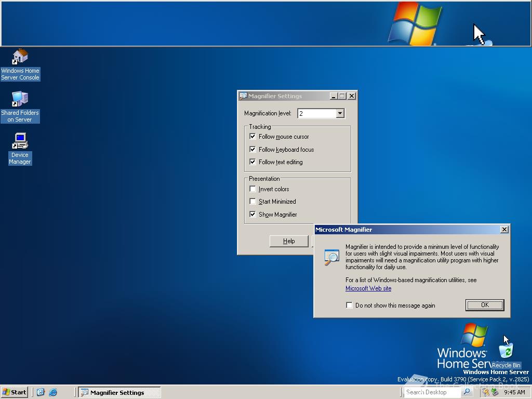Open the Microsoft Web site link

(368, 288)
